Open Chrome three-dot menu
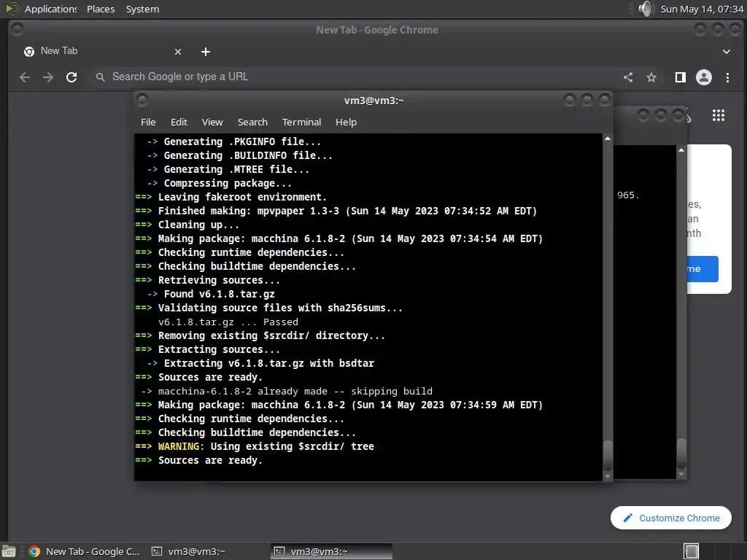 (727, 77)
